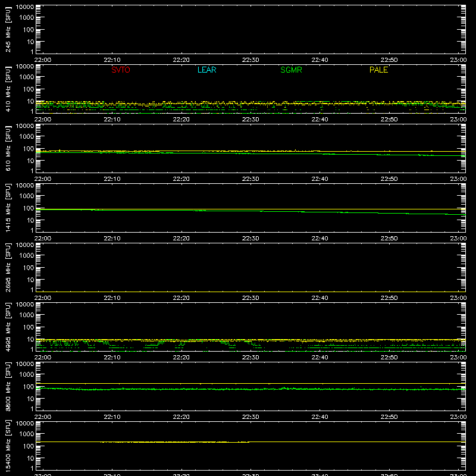Click 22:10 tick under the 2695 MHz panel
The image size is (476, 476).
(112, 298)
